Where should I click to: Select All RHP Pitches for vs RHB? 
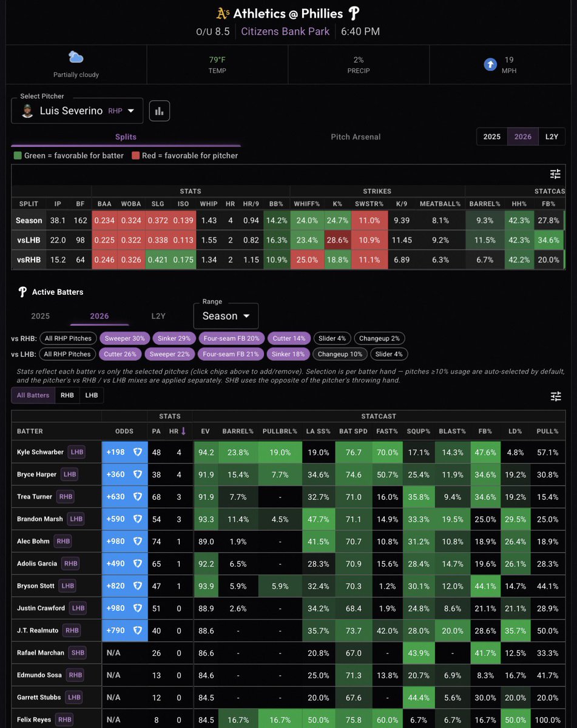pyautogui.click(x=68, y=339)
